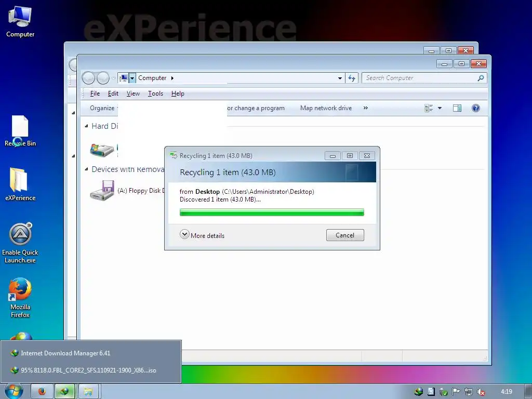Toggle the preview pane icon

click(x=457, y=108)
